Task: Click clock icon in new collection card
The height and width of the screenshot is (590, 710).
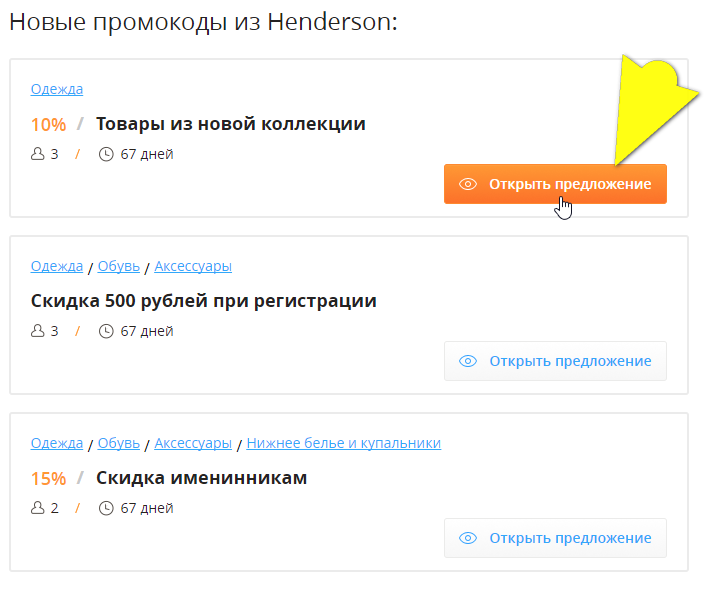Action: [x=106, y=154]
